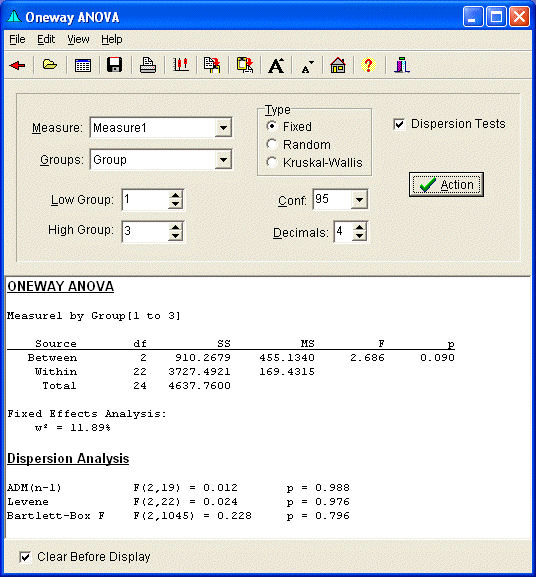Expand the Measure dropdown list
This screenshot has width=536, height=577.
[223, 128]
